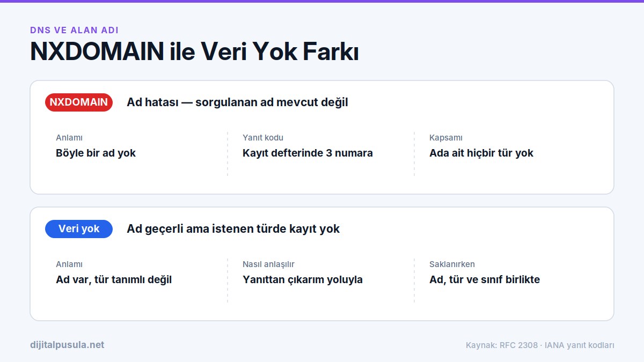Click the text 'Ada ait hiçbir tür yok'
Viewport: 644px width, 362px height.
(481, 153)
